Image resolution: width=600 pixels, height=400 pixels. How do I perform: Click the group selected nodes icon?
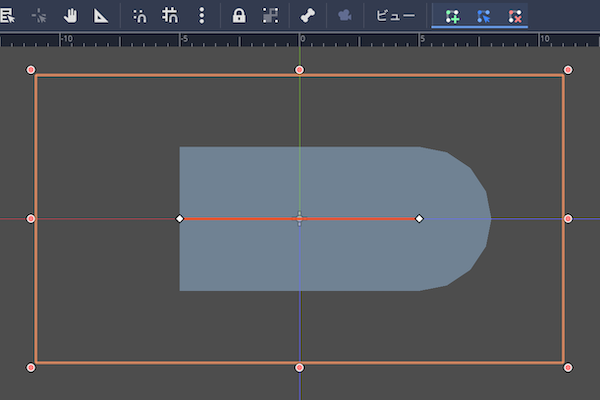[270, 16]
